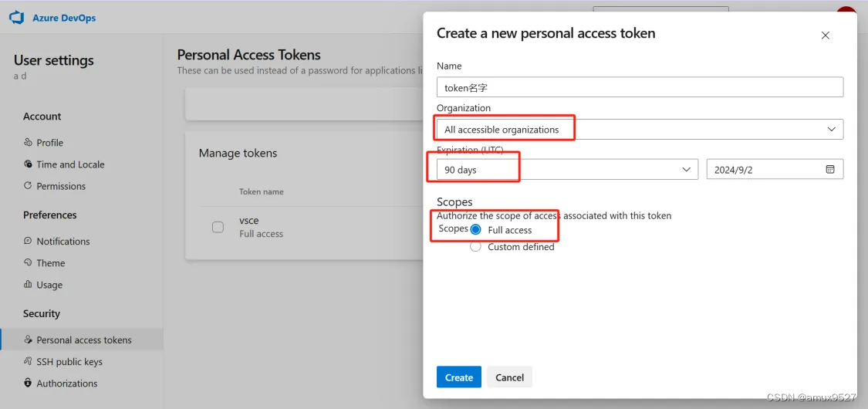868x409 pixels.
Task: Click the User settings heading
Action: tap(54, 59)
